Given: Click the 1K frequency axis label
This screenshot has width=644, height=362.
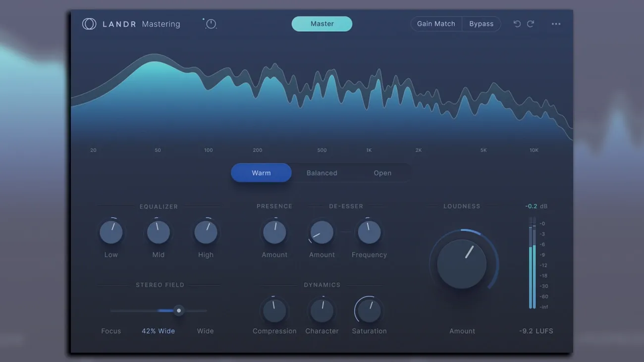Looking at the screenshot, I should pyautogui.click(x=369, y=150).
